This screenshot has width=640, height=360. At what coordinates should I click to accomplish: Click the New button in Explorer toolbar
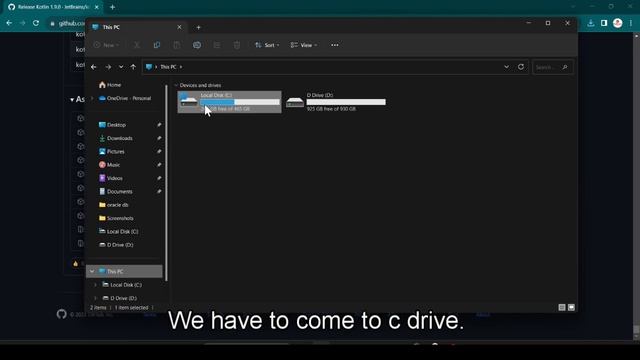pos(106,45)
